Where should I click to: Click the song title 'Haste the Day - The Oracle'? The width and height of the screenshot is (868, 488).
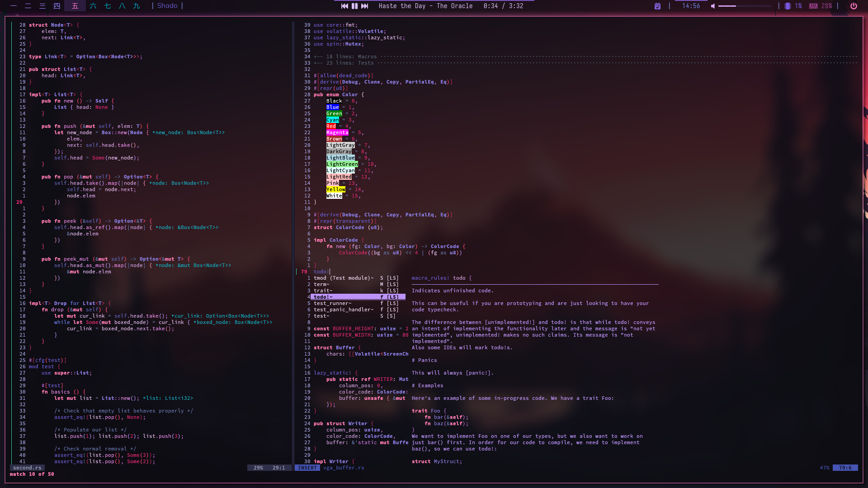pos(425,6)
